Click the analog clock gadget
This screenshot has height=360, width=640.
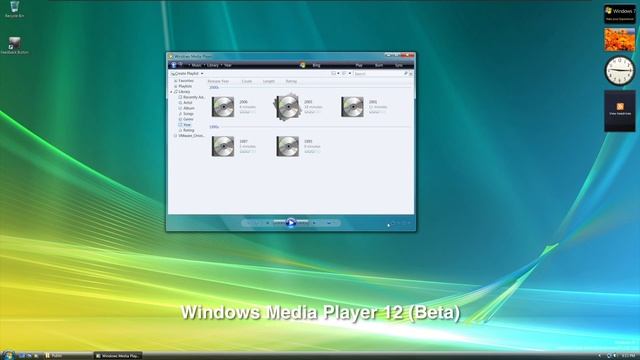point(620,71)
